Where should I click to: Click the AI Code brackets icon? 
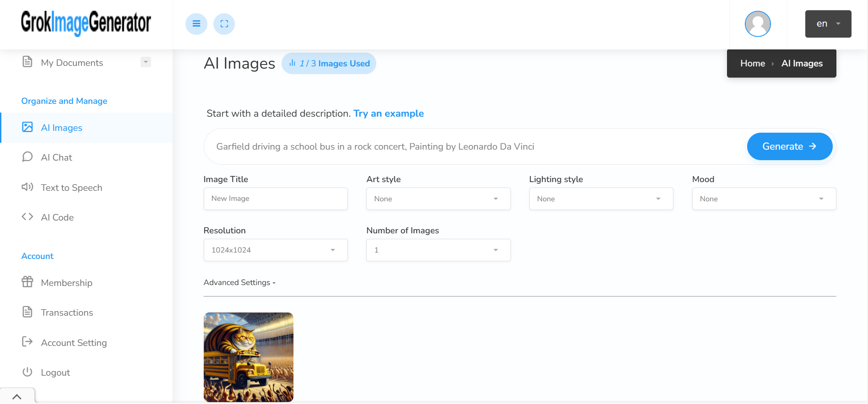pos(27,216)
